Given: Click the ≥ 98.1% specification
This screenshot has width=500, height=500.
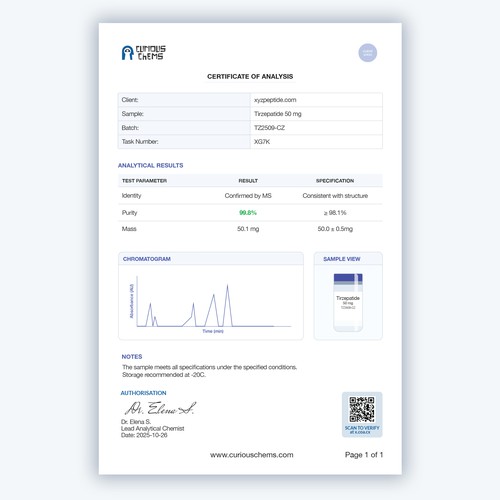Looking at the screenshot, I should click(335, 213).
